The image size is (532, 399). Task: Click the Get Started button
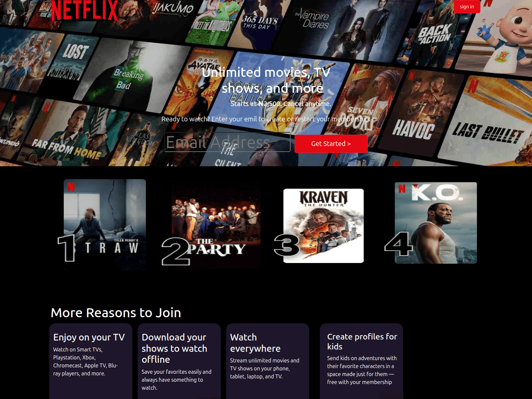tap(331, 144)
